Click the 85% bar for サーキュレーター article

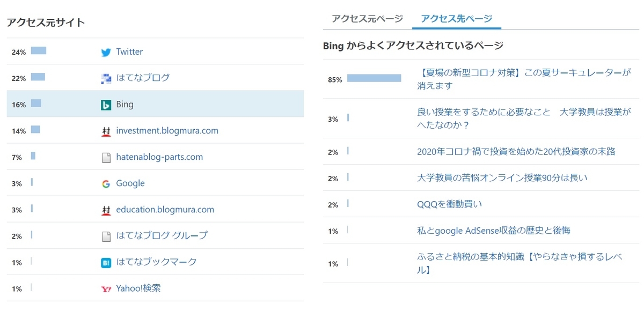(x=374, y=78)
